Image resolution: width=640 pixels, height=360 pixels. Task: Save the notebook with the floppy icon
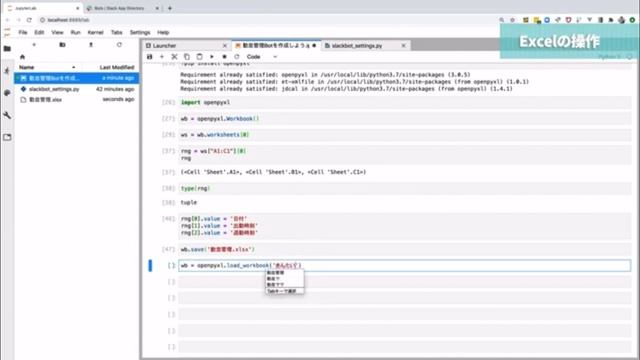click(x=150, y=57)
